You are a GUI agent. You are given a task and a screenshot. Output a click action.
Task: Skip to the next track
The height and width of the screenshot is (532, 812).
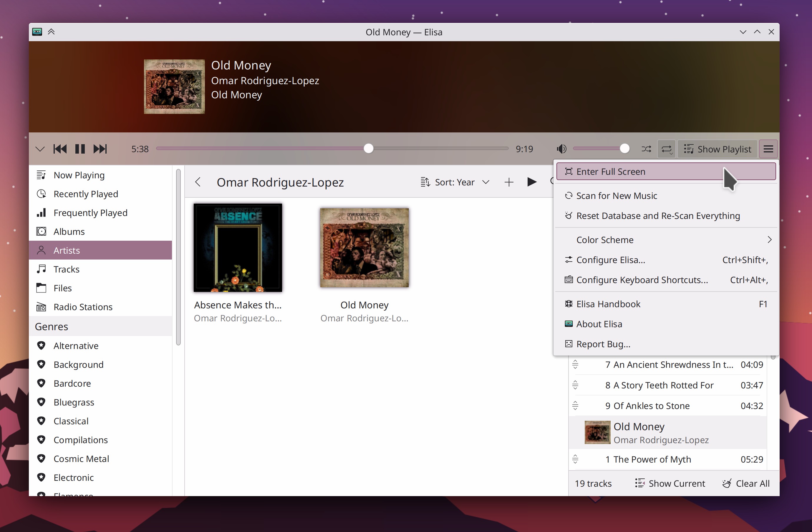click(100, 149)
